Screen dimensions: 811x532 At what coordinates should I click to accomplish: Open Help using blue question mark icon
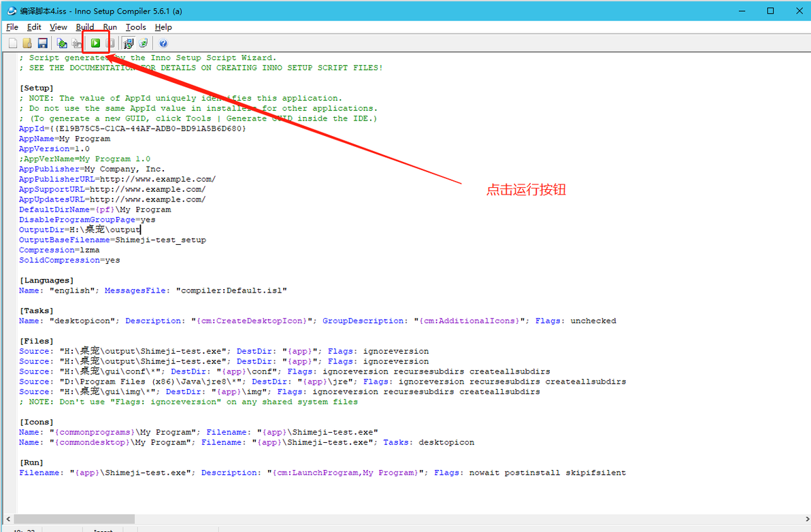click(x=163, y=44)
